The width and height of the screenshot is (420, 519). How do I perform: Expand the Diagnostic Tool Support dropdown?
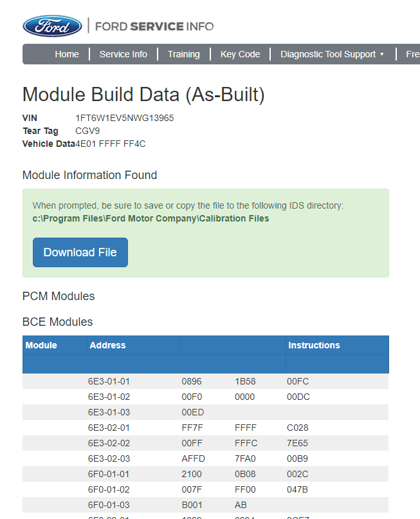(332, 54)
